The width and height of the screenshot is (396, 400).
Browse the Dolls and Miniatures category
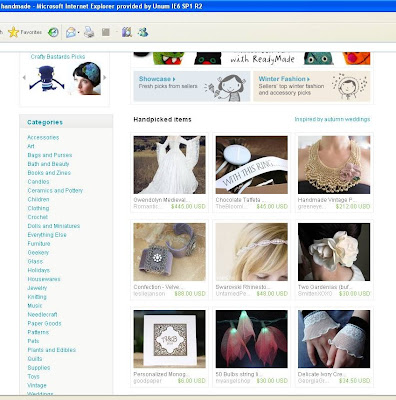click(54, 226)
